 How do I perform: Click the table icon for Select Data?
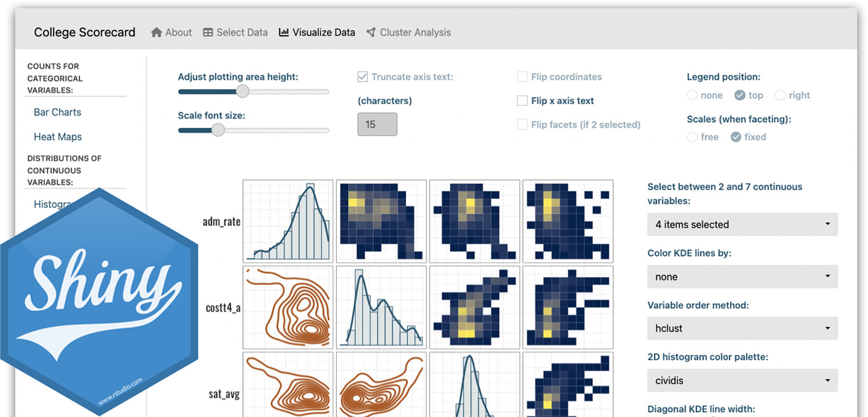208,32
